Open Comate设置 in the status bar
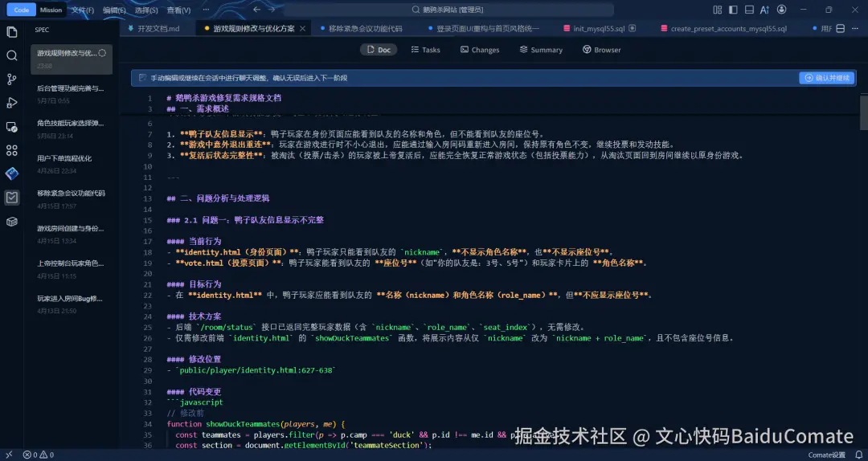The image size is (868, 461). 827,455
